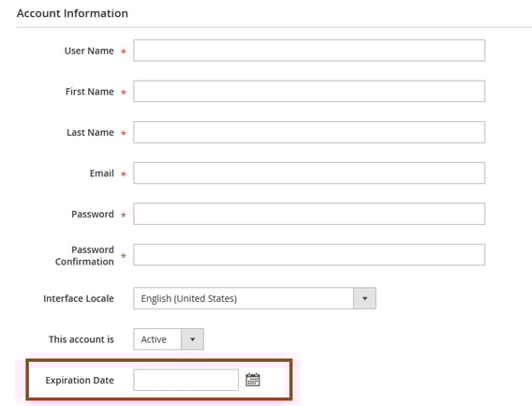Click the Account Information section heading
Screen dimensions: 532x406
pyautogui.click(x=72, y=13)
